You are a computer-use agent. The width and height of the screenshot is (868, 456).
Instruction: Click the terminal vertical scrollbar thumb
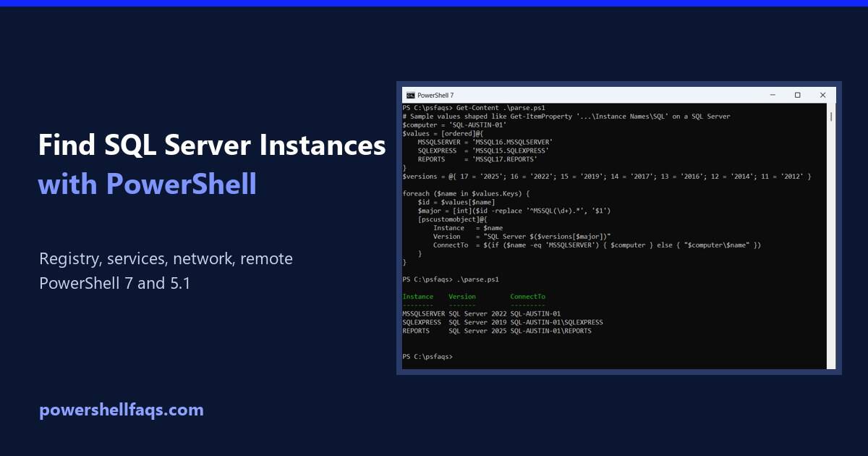point(831,116)
